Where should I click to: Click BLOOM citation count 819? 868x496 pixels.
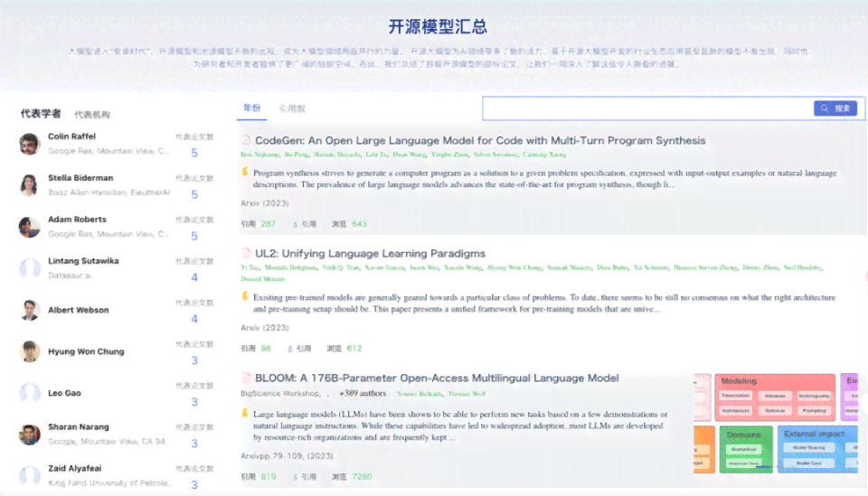(268, 477)
